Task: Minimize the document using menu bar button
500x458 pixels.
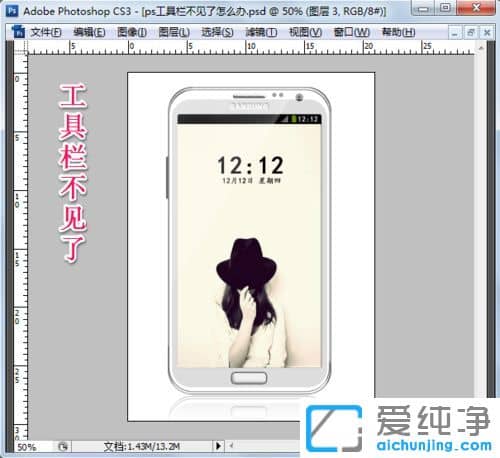Action: (454, 33)
